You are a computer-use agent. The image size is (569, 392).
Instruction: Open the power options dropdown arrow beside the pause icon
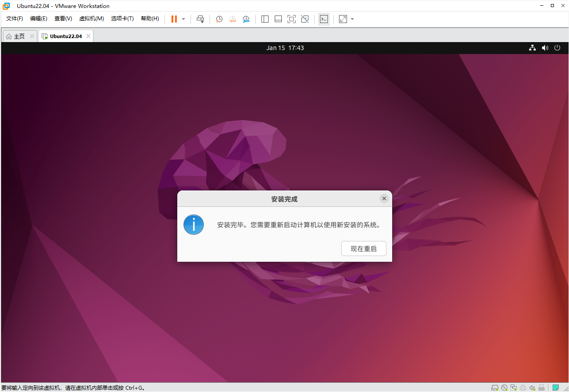(183, 19)
